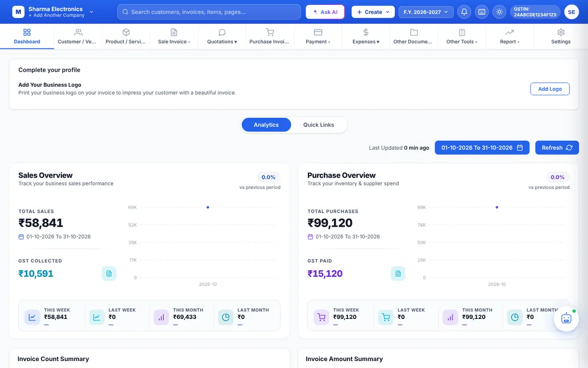Click the Customer / Vendor people icon
The width and height of the screenshot is (588, 368).
click(78, 32)
